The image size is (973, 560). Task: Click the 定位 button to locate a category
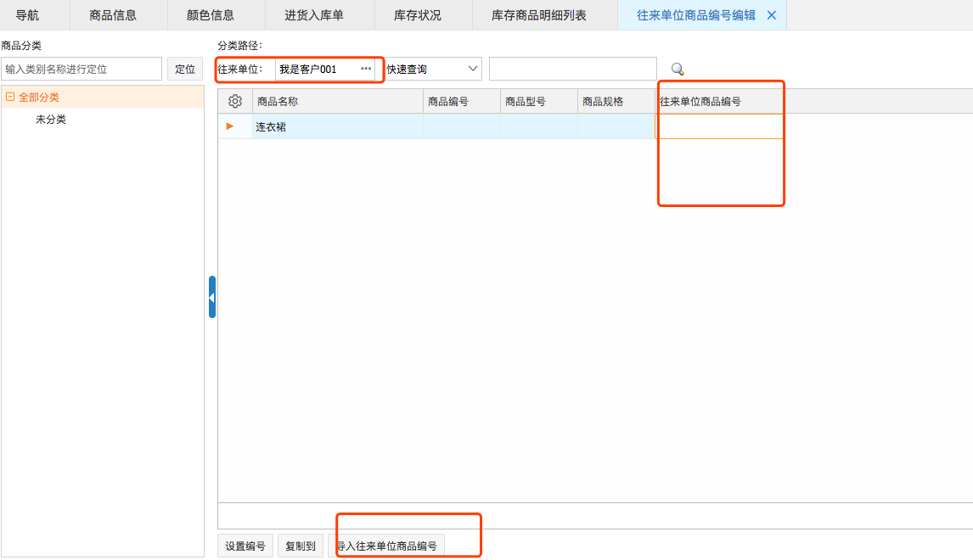tap(185, 69)
